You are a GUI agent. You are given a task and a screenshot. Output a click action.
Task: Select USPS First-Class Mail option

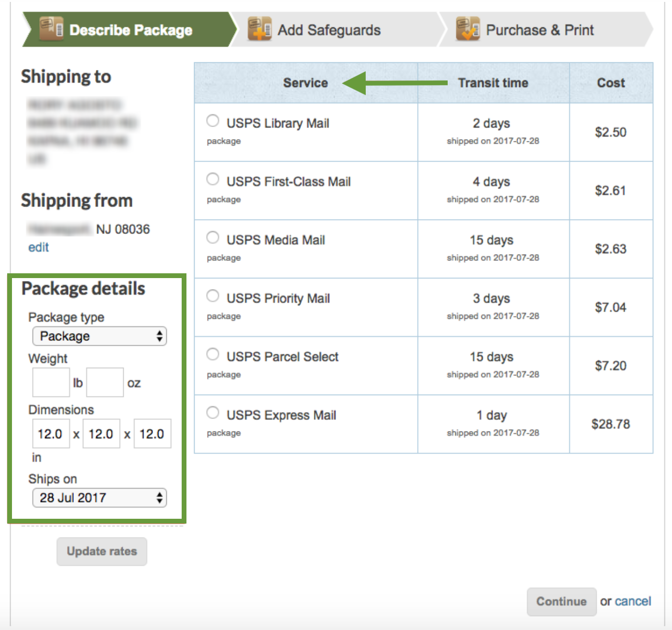point(213,179)
